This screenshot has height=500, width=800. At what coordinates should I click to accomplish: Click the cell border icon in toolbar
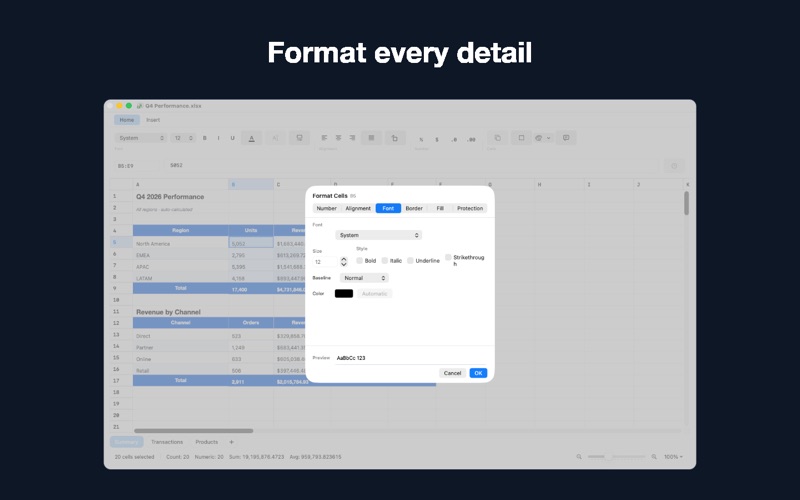click(521, 138)
